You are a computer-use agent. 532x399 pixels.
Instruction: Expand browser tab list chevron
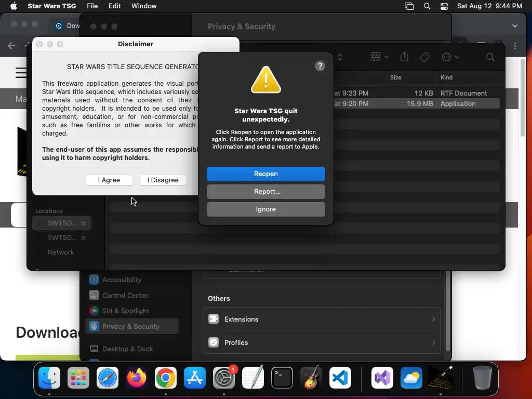515,26
